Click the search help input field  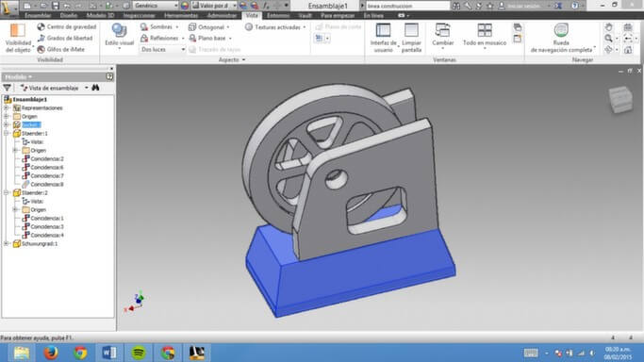click(x=407, y=6)
